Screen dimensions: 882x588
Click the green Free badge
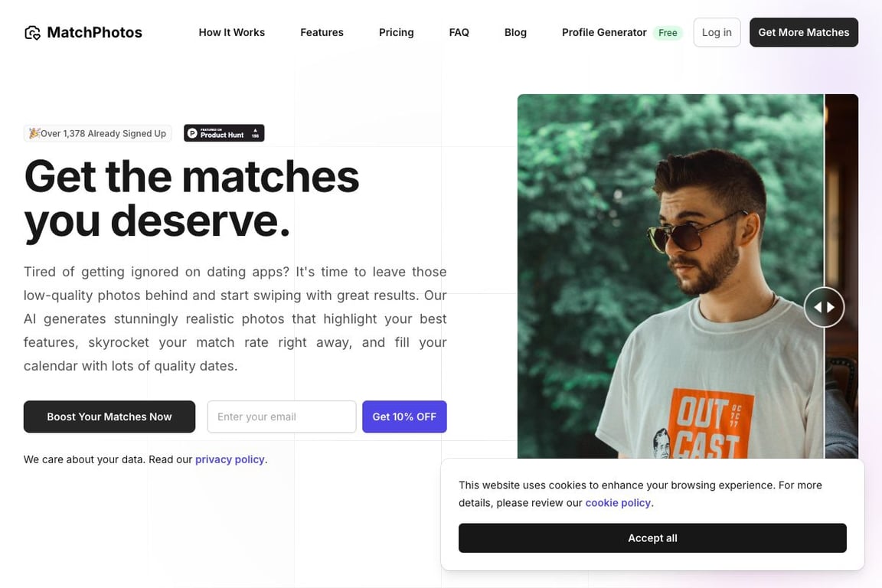(x=668, y=33)
